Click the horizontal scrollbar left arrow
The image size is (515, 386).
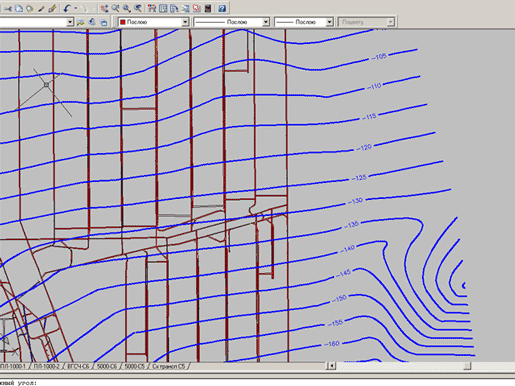pyautogui.click(x=331, y=366)
